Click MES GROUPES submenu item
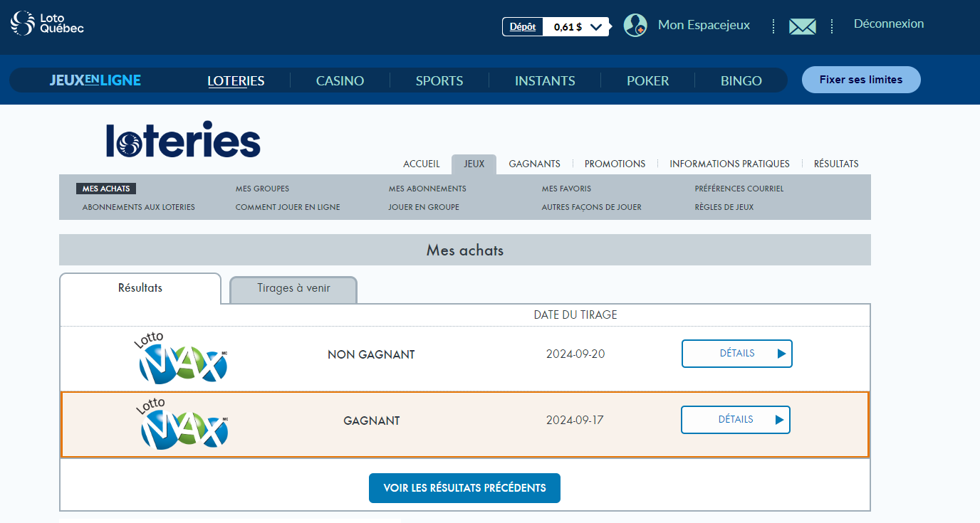The height and width of the screenshot is (523, 980). (262, 189)
